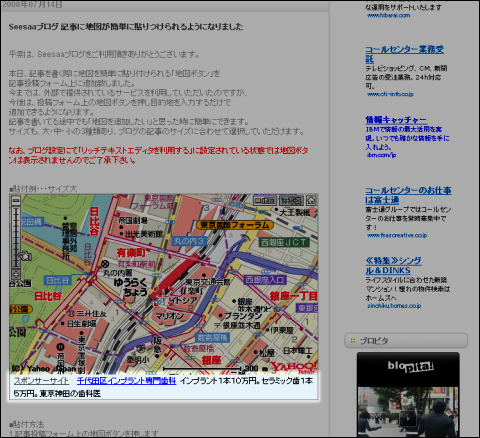Click the 丸の内3 blue sign on map
The image size is (480, 438).
tap(189, 241)
